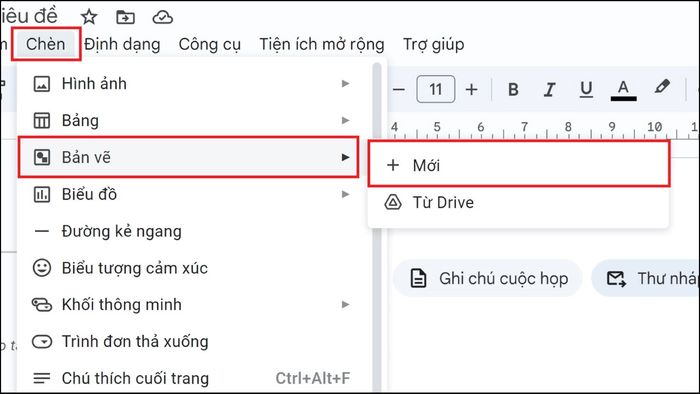Viewport: 700px width, 394px height.
Task: Open the text color picker
Action: pyautogui.click(x=623, y=90)
